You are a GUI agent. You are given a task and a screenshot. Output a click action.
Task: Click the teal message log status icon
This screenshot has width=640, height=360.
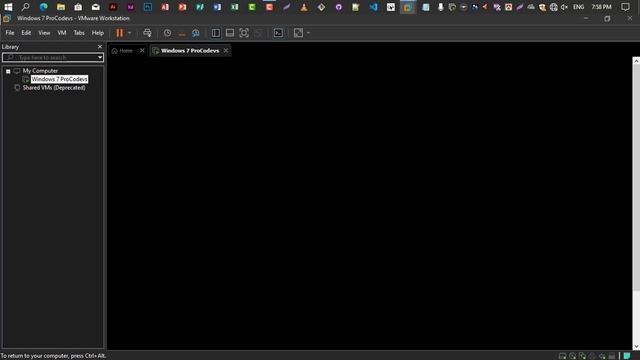point(627,356)
